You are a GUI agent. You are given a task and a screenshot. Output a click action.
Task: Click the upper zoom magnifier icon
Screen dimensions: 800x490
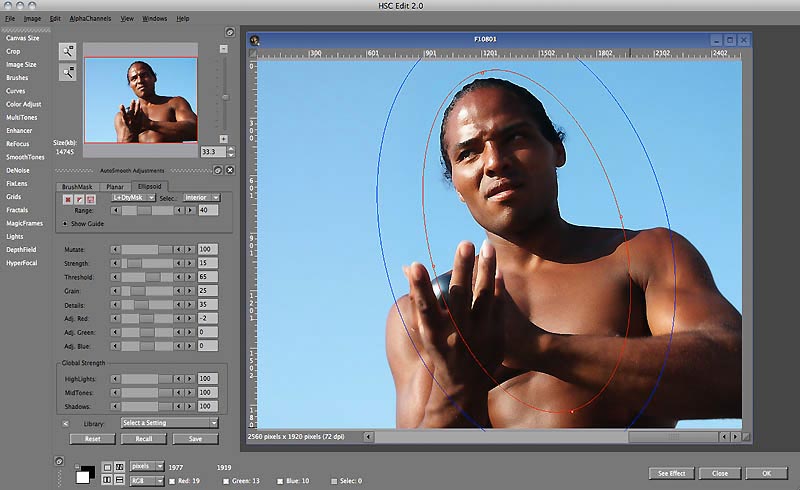tap(67, 51)
